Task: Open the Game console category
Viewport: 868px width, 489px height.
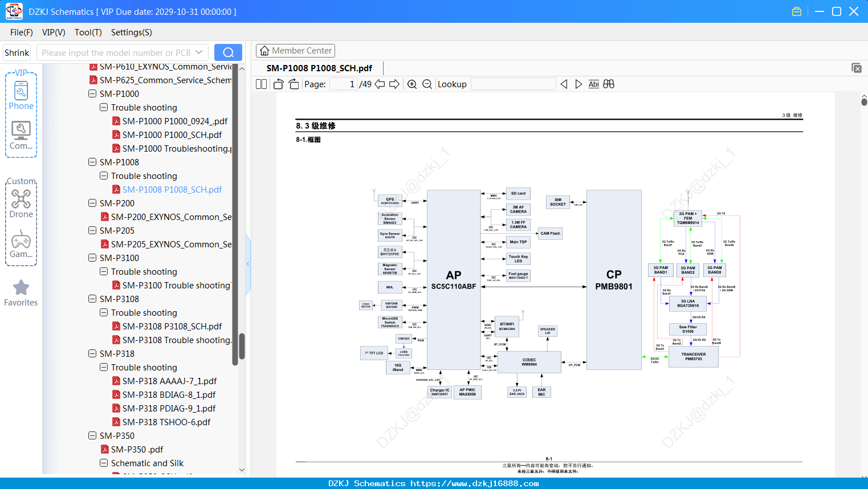Action: 21,244
